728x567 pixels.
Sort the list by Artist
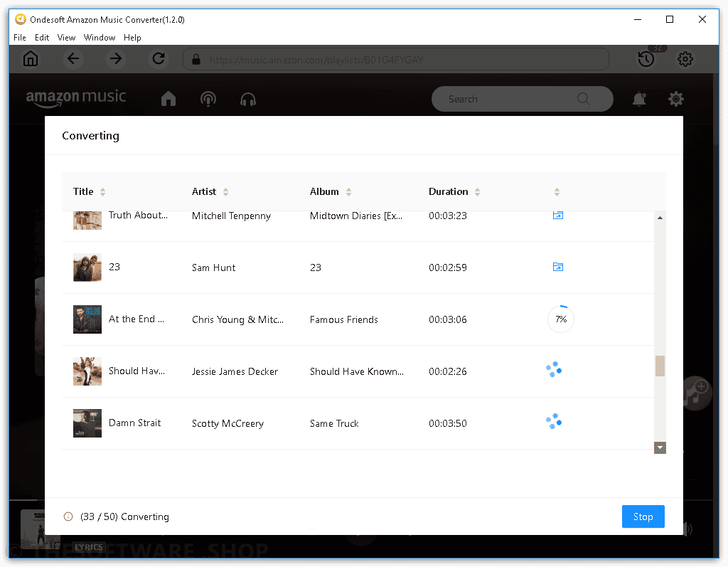pyautogui.click(x=225, y=192)
